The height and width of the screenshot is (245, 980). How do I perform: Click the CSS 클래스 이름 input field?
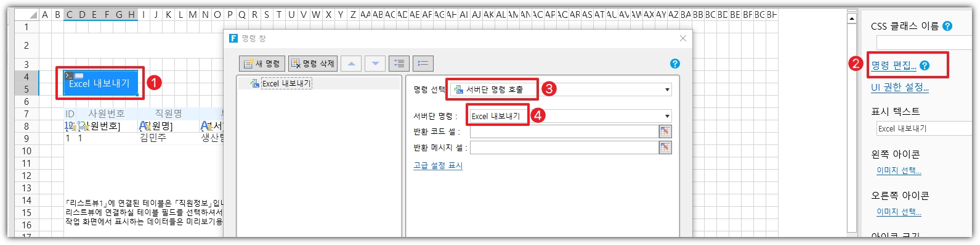(924, 43)
